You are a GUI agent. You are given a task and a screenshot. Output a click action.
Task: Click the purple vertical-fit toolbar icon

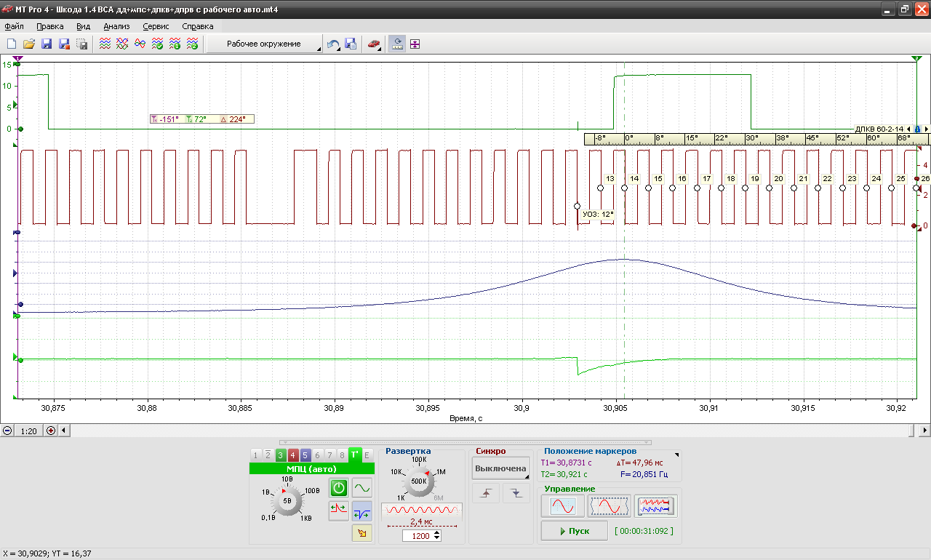coord(415,44)
